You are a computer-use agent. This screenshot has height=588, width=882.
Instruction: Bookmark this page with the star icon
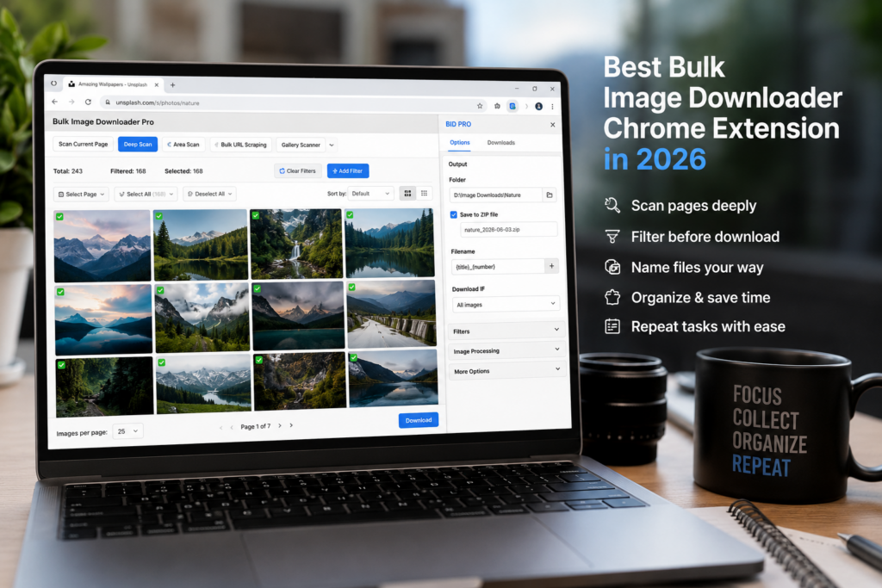(x=480, y=106)
